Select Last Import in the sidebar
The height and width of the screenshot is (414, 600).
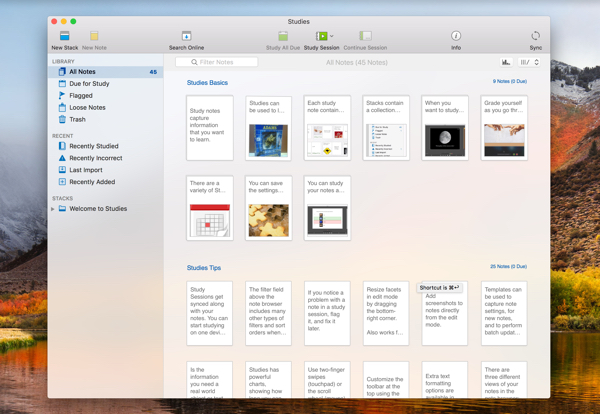(106, 170)
